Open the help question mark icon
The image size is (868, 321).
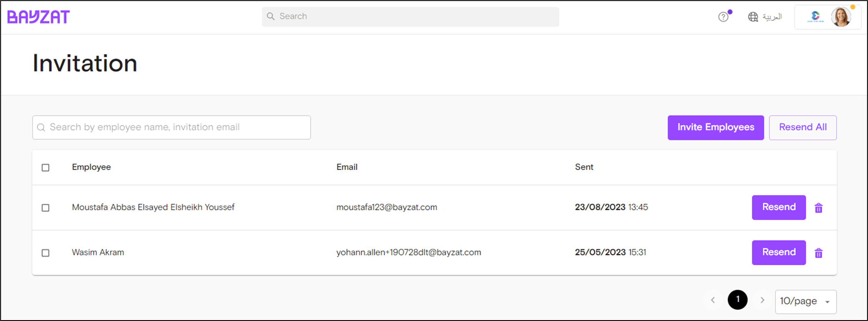point(723,17)
